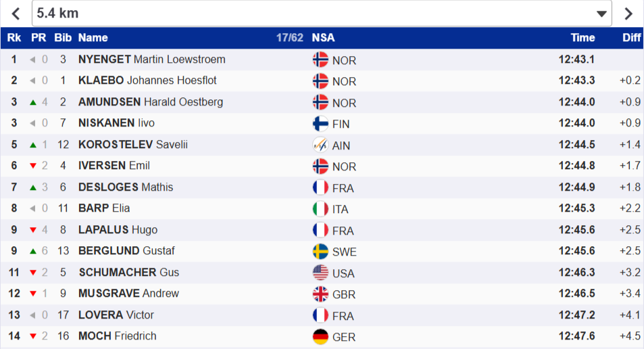Image resolution: width=644 pixels, height=349 pixels.
Task: Sort by the Time column header
Action: 583,38
